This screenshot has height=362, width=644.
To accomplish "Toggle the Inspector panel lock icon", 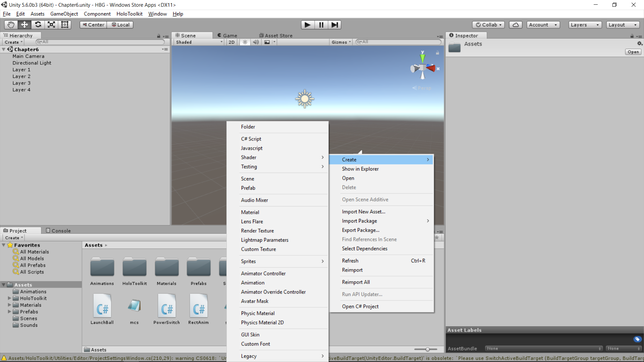I will click(632, 36).
